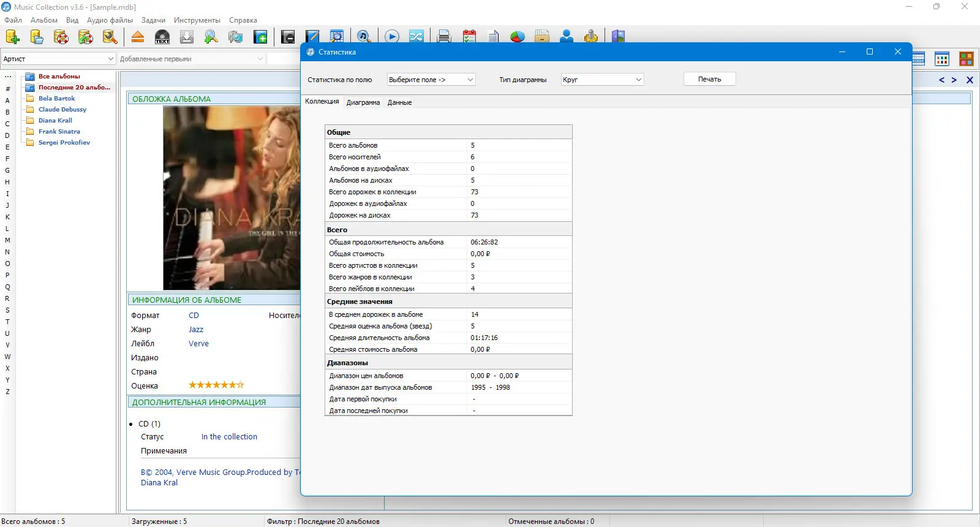
Task: Select 'Diana Krall' folder in tree
Action: click(55, 120)
